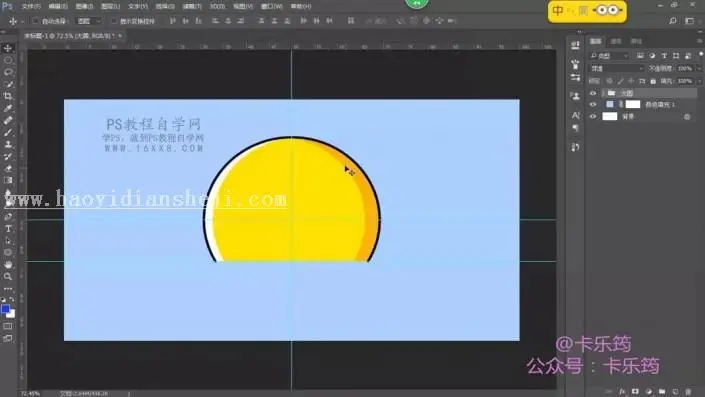Click the 72.46% zoom status field

[x=30, y=393]
